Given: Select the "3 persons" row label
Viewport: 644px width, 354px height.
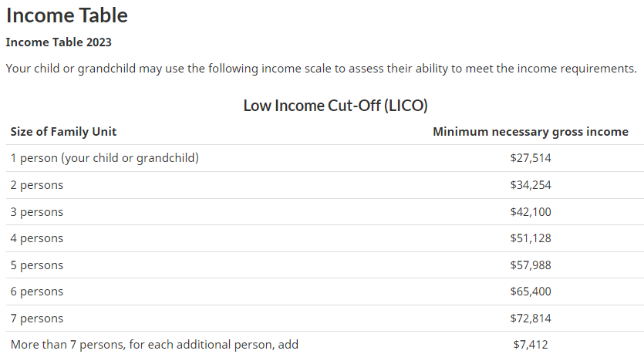Looking at the screenshot, I should 37,211.
